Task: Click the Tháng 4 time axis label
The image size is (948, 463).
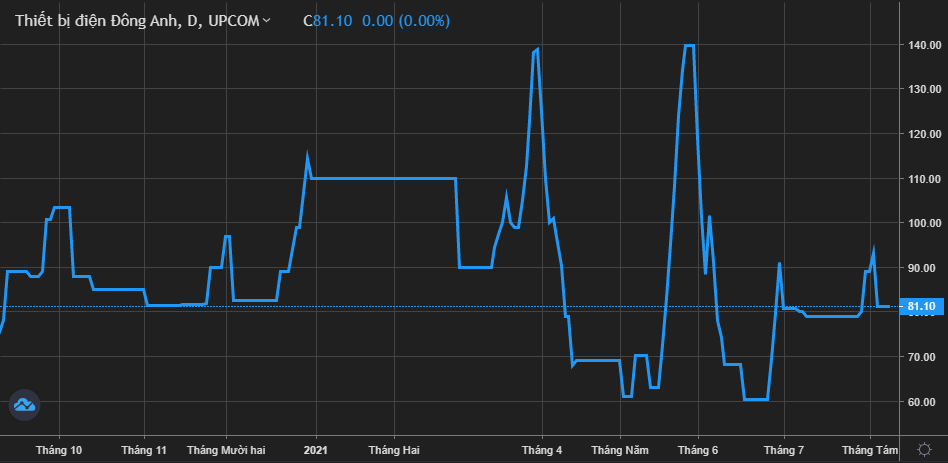Action: (x=542, y=450)
